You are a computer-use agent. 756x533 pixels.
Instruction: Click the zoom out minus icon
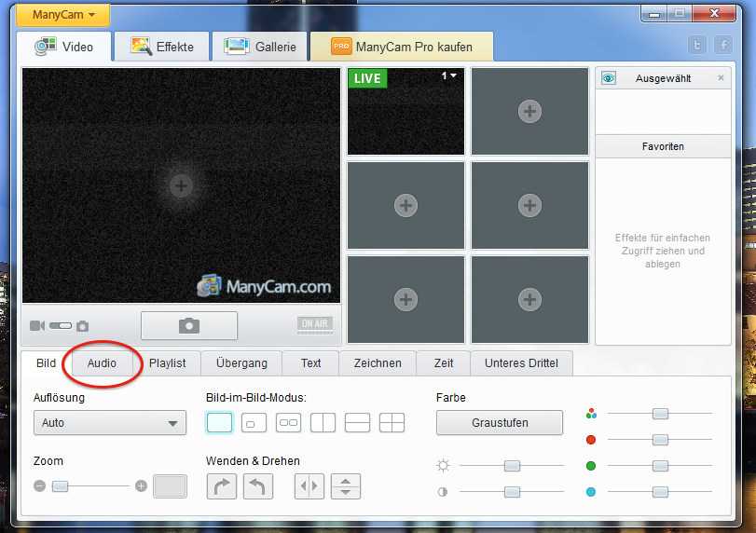coord(39,485)
